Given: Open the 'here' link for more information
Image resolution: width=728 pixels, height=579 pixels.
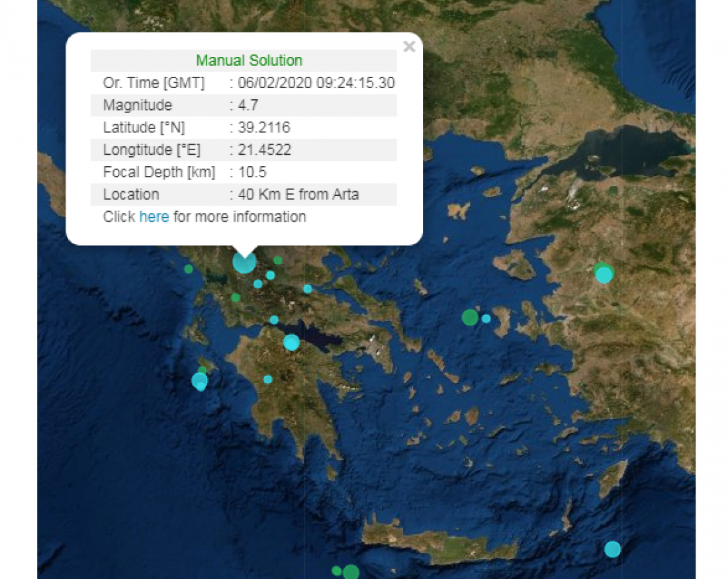Looking at the screenshot, I should pos(154,216).
